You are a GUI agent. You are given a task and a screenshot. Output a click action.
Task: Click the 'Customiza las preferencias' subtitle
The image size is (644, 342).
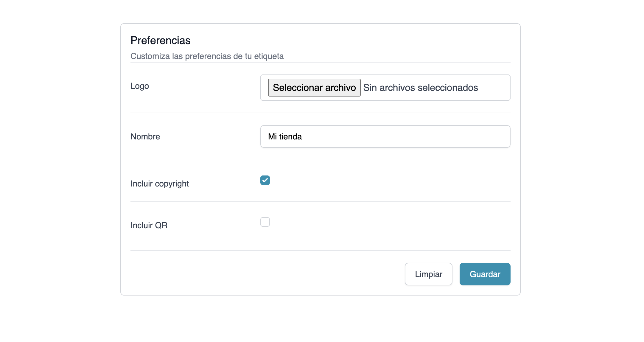click(x=207, y=56)
